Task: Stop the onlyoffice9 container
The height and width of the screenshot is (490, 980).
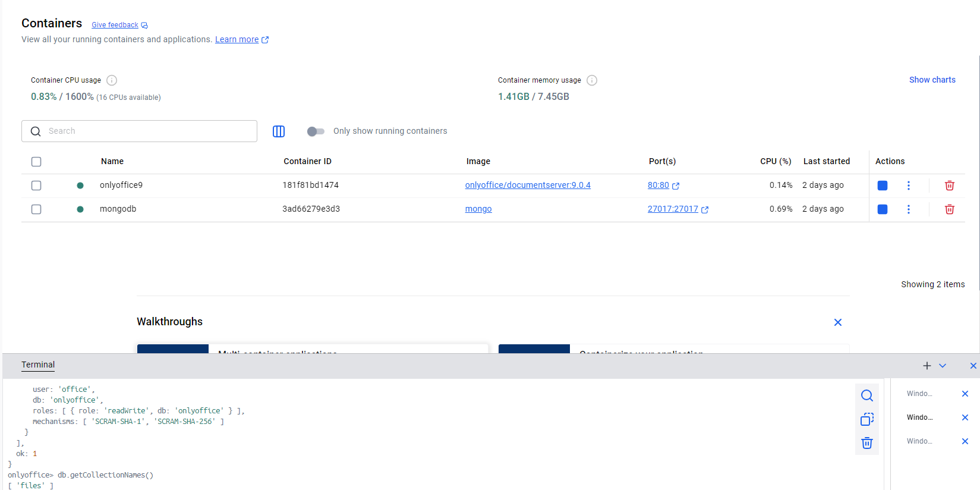Action: 883,186
